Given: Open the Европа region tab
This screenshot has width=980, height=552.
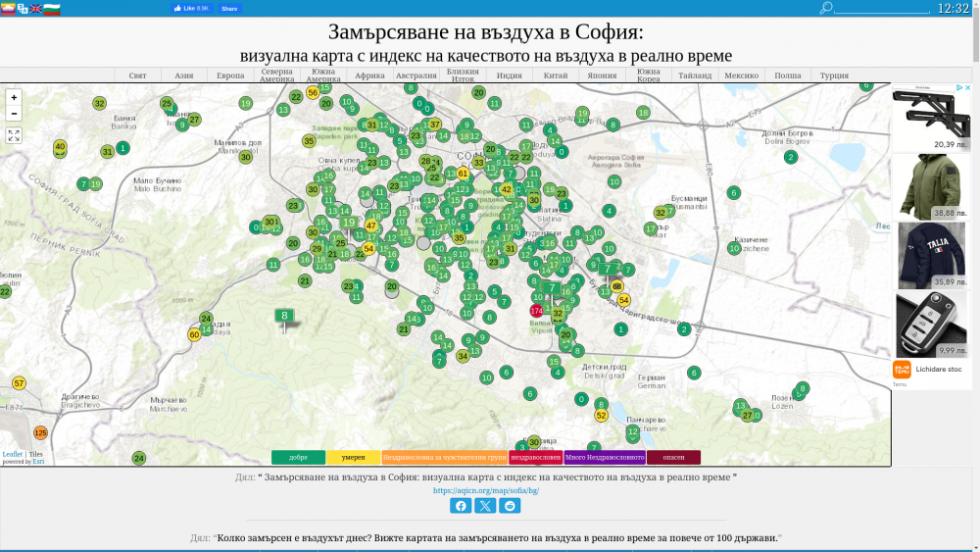Looking at the screenshot, I should click(x=230, y=75).
